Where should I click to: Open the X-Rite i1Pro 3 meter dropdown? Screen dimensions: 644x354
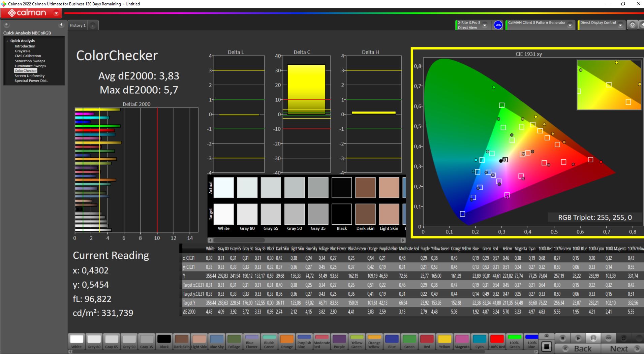(x=485, y=25)
